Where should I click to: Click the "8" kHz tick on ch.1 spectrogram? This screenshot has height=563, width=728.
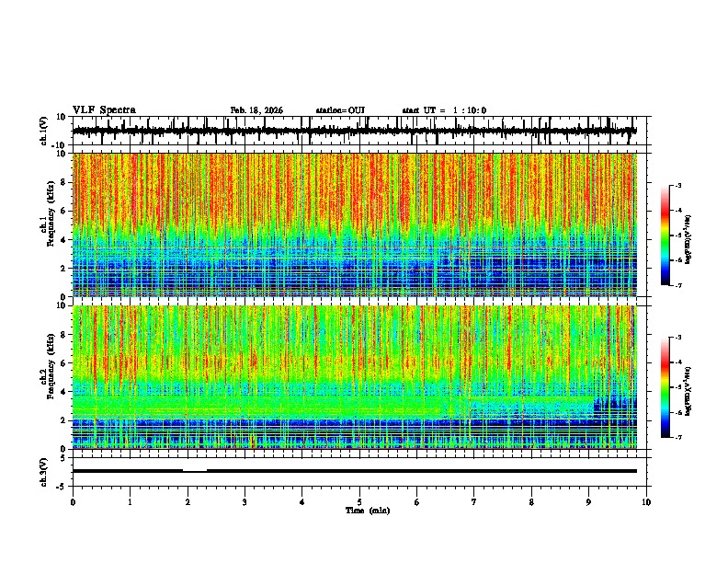(64, 182)
